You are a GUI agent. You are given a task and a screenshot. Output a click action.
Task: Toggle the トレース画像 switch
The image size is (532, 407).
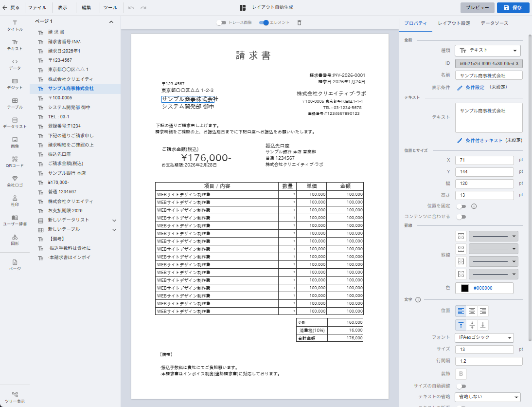(222, 22)
